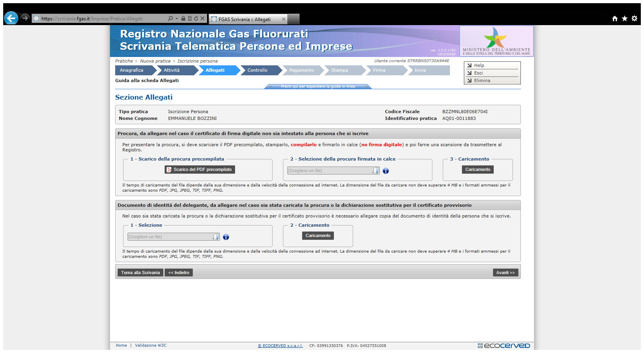The image size is (644, 353).
Task: Open a new browser tab
Action: 294,19
